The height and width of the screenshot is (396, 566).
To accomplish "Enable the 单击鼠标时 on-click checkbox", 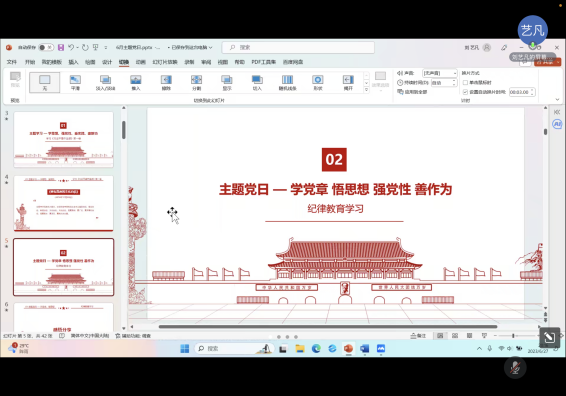I will [465, 83].
